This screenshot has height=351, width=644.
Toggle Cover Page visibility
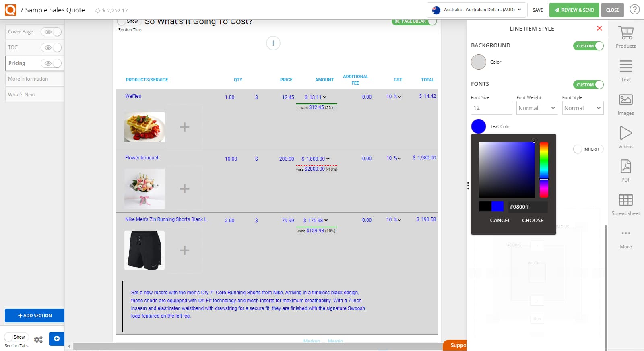[52, 32]
